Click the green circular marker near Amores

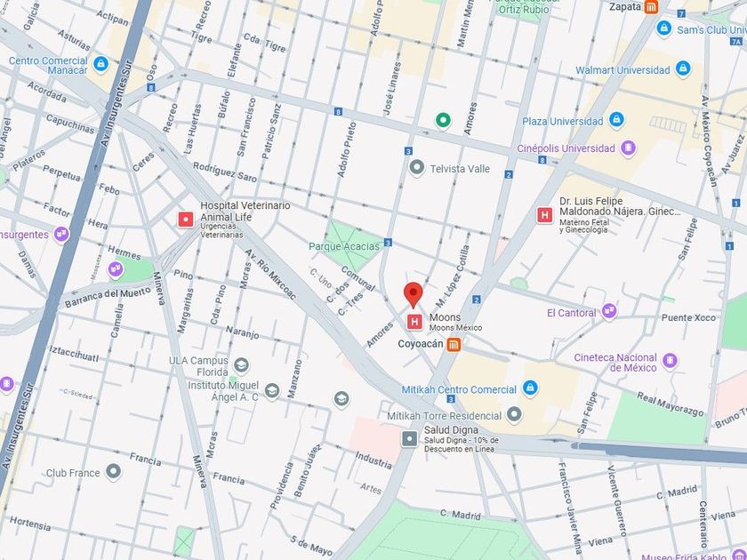coord(443,120)
